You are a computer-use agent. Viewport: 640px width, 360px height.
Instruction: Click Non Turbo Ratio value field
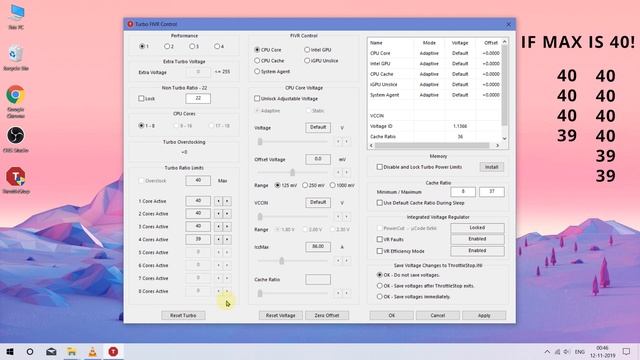pos(198,98)
